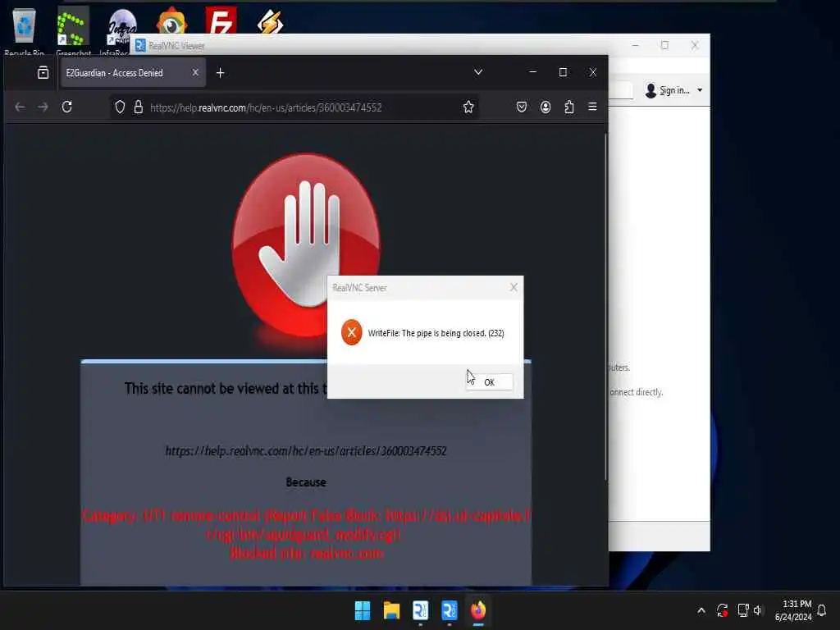Open FileZilla desktop icon

(x=221, y=21)
